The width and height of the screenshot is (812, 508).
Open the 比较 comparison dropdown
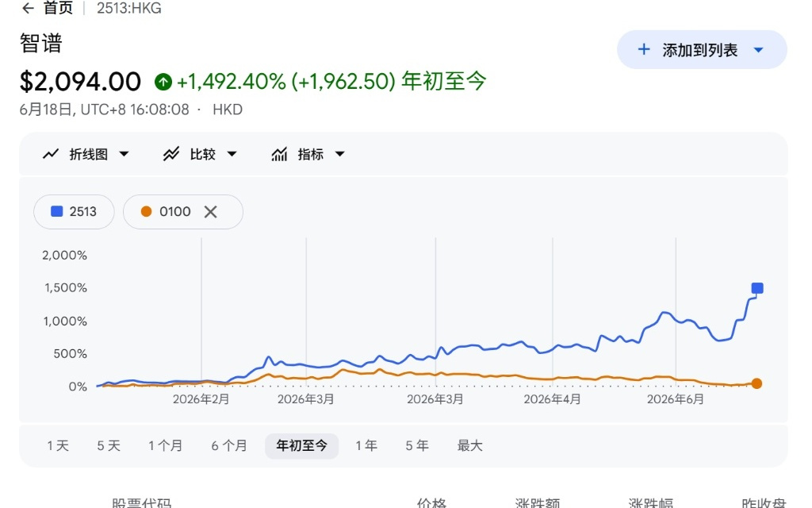(x=200, y=154)
